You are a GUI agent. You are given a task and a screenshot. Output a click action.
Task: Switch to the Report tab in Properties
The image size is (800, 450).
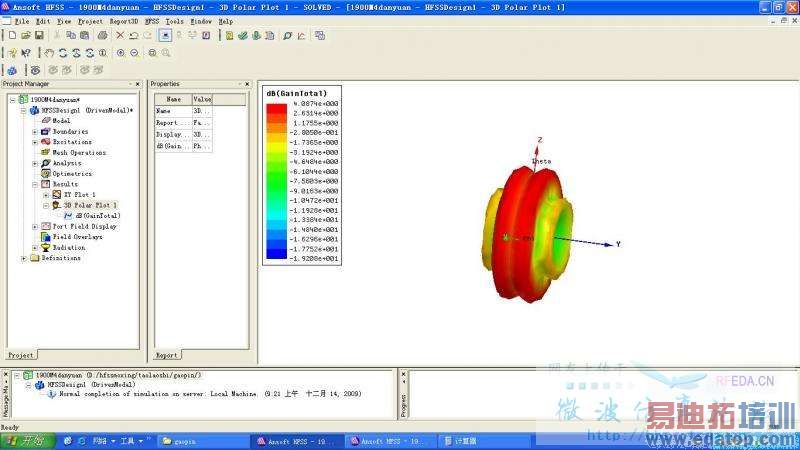click(167, 355)
